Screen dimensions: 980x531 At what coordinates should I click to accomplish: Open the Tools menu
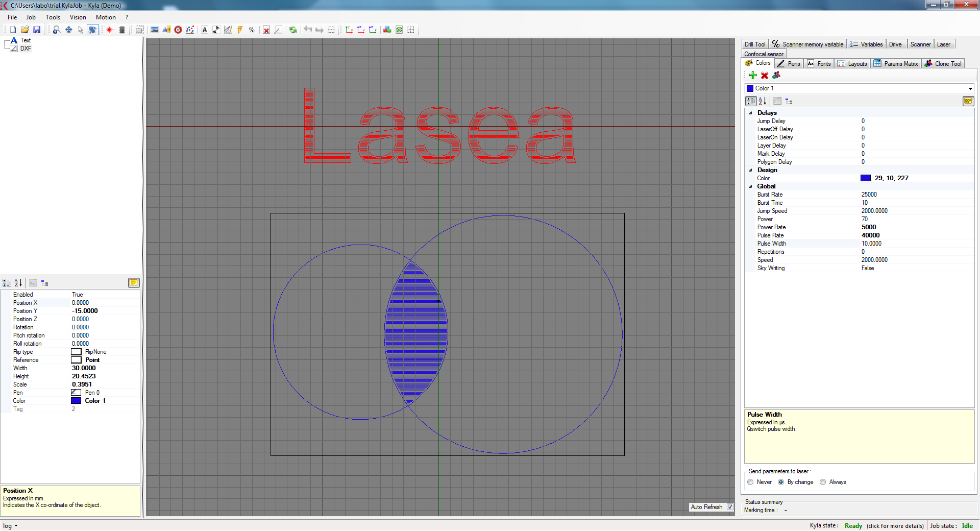pyautogui.click(x=53, y=17)
